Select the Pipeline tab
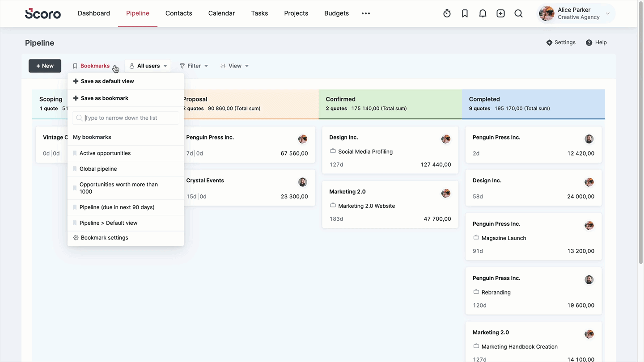The image size is (644, 362). click(x=138, y=13)
